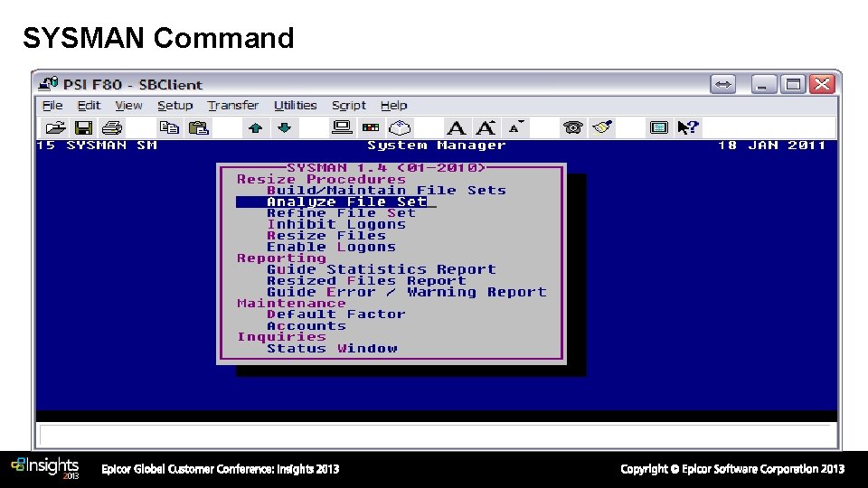Open the View menu

pyautogui.click(x=128, y=105)
